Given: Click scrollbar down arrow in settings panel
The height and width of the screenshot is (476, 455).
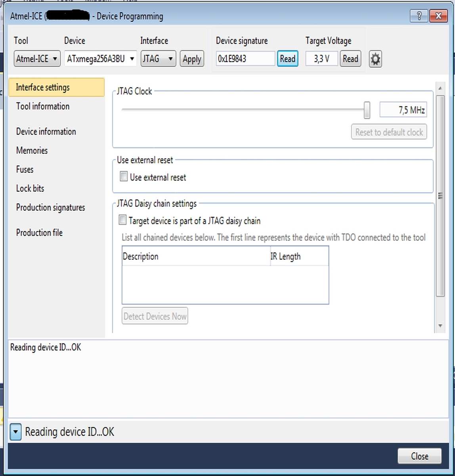Looking at the screenshot, I should click(x=440, y=326).
